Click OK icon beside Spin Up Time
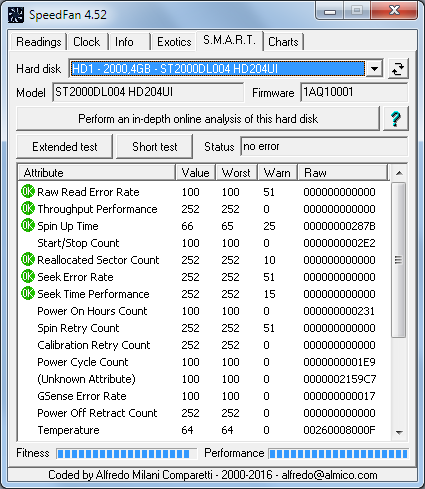Screen dimensions: 425x489 coord(28,226)
